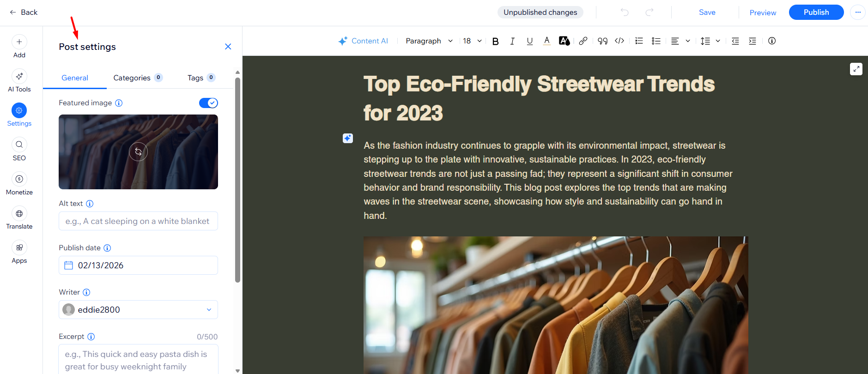The image size is (868, 374).
Task: Apply italic formatting
Action: (x=512, y=41)
